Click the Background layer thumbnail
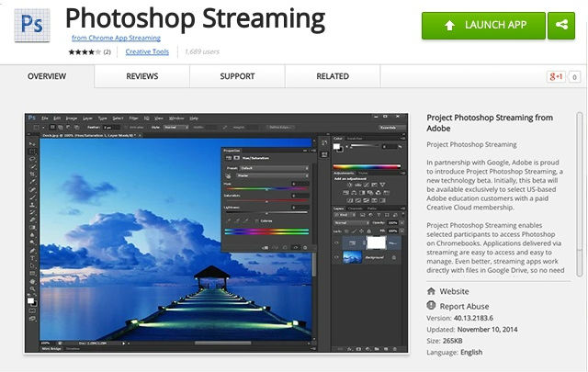This screenshot has width=588, height=372. click(352, 257)
